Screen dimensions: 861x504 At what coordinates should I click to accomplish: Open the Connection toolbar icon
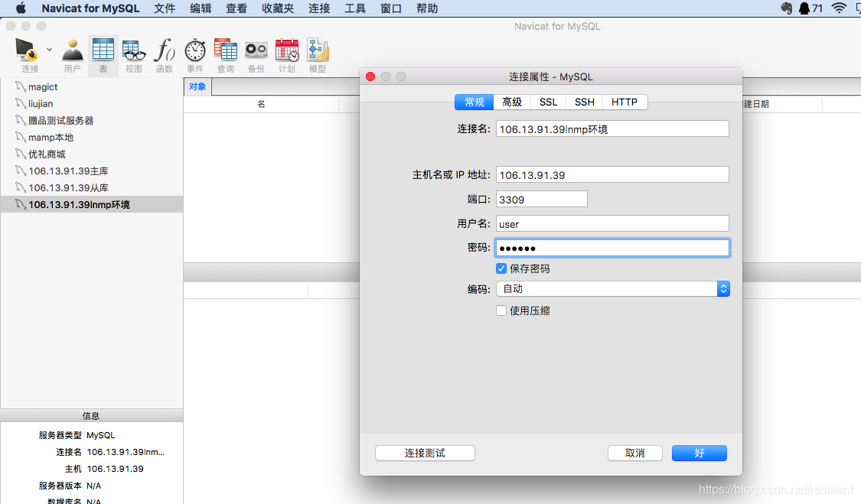click(x=26, y=50)
